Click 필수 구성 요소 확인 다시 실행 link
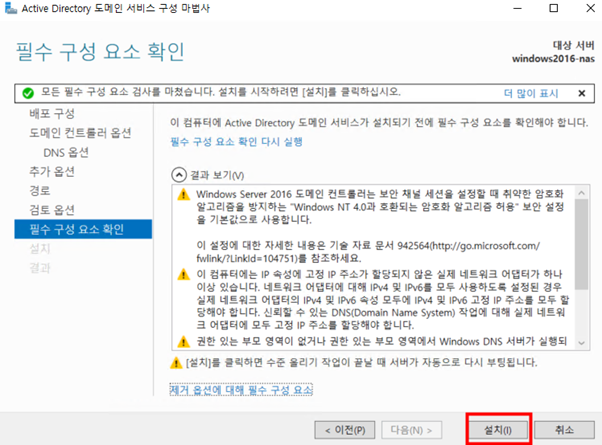Image resolution: width=602 pixels, height=445 pixels. (236, 142)
